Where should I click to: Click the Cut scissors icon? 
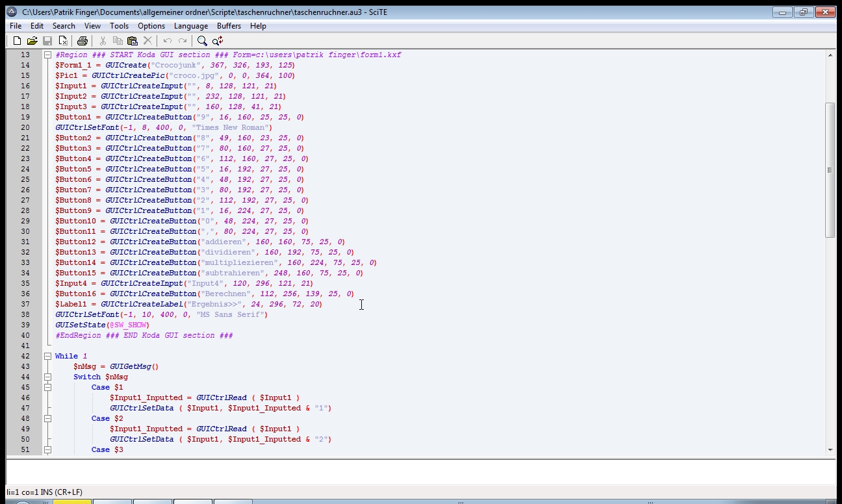[103, 41]
